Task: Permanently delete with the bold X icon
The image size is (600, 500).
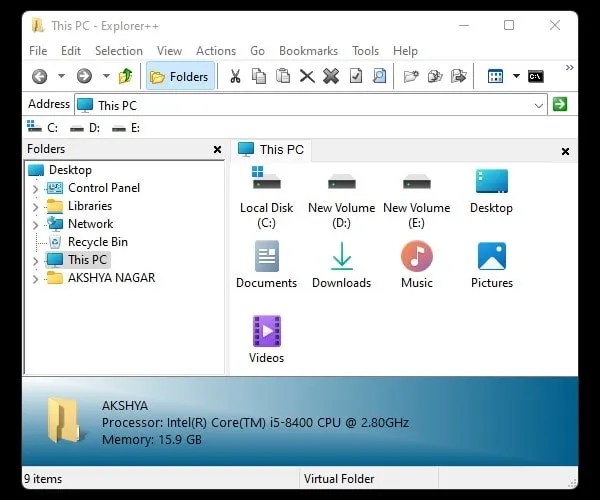Action: click(x=331, y=76)
